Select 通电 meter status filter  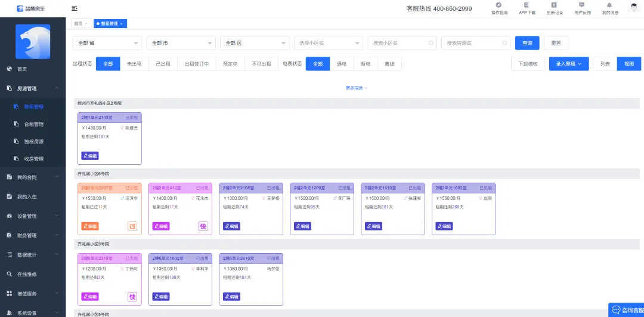(x=342, y=64)
